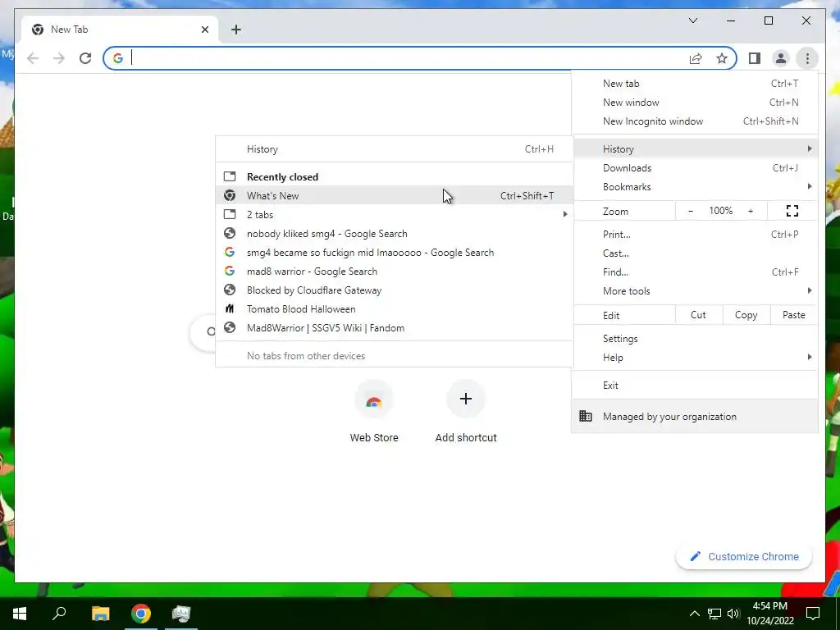Click the Customize Chrome button
The height and width of the screenshot is (630, 840).
744,557
